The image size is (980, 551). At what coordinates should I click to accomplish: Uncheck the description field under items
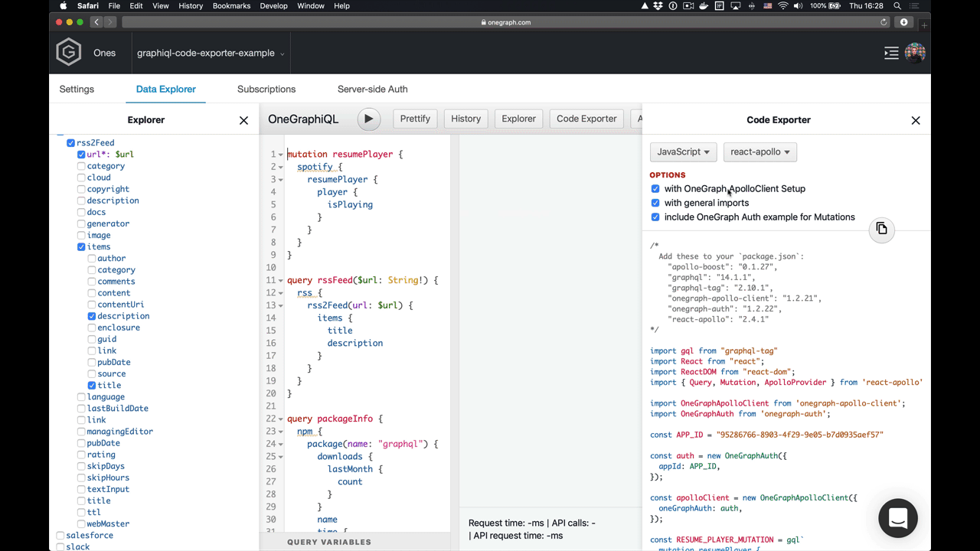click(x=92, y=316)
